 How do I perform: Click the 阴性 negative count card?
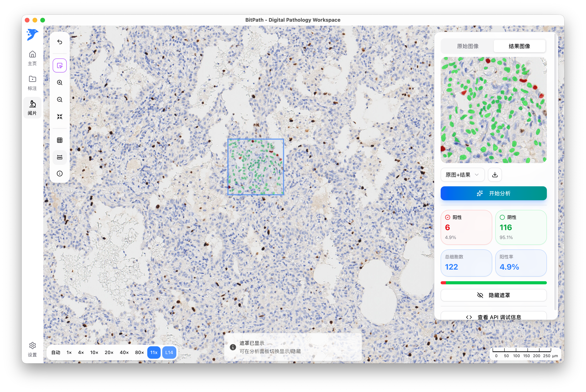click(521, 227)
